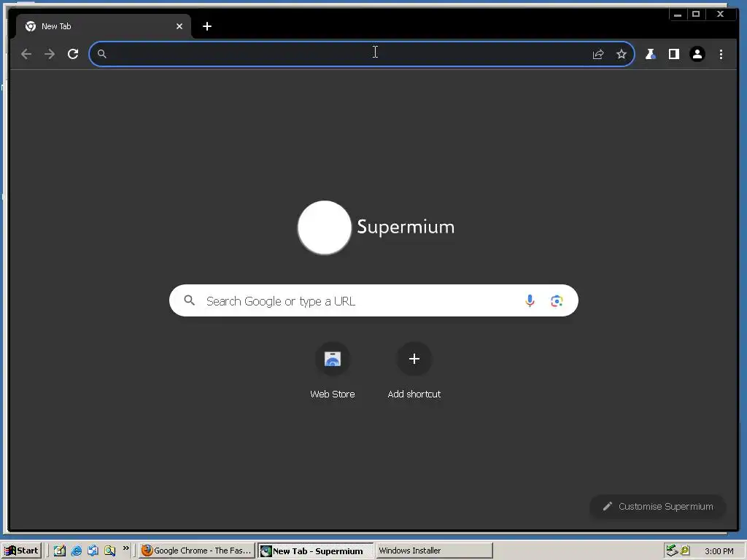Switch to the Google Chrome Firefox taskbar window
Screen dimensions: 747x560
click(x=197, y=551)
